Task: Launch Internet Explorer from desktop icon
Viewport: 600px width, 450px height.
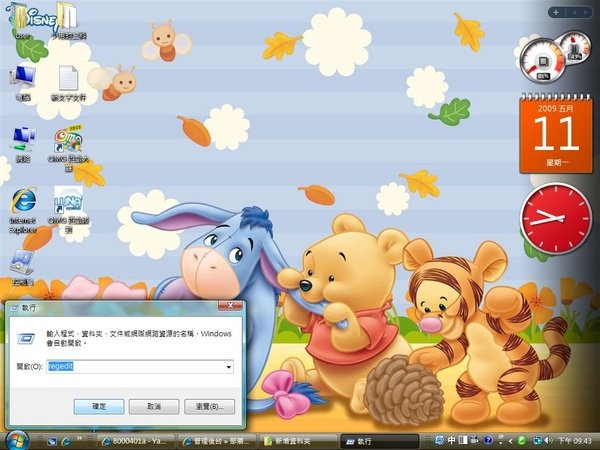Action: tap(23, 210)
